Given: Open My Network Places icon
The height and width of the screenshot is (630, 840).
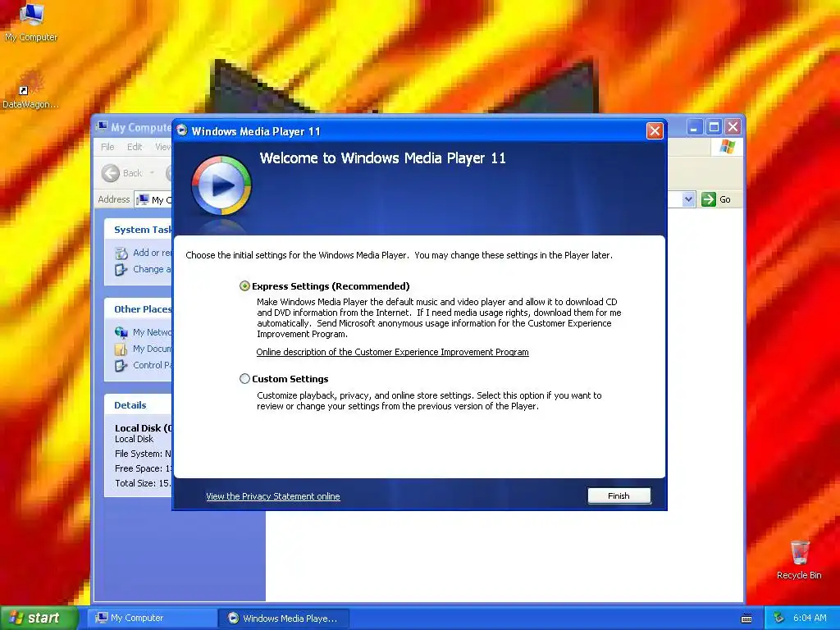Looking at the screenshot, I should tap(121, 332).
